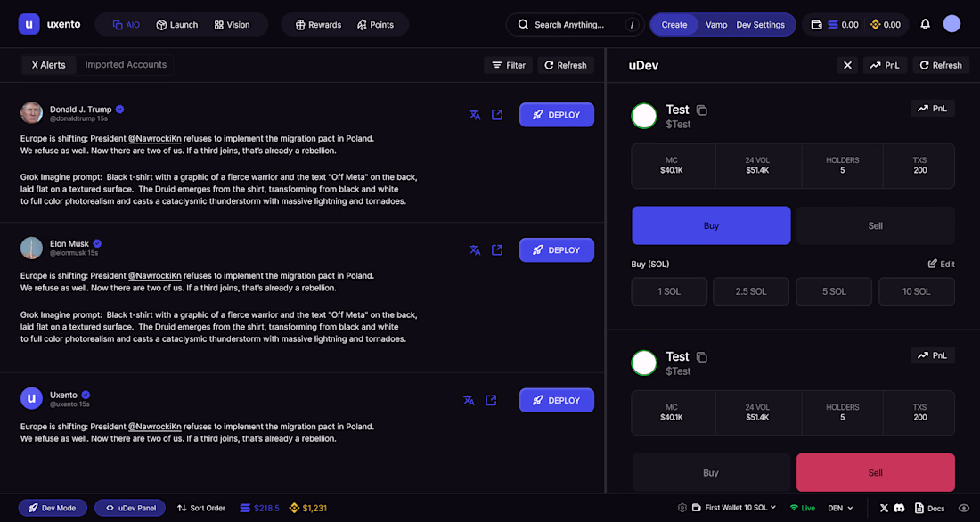Copy the first Test token address
The height and width of the screenshot is (522, 980).
tap(702, 110)
